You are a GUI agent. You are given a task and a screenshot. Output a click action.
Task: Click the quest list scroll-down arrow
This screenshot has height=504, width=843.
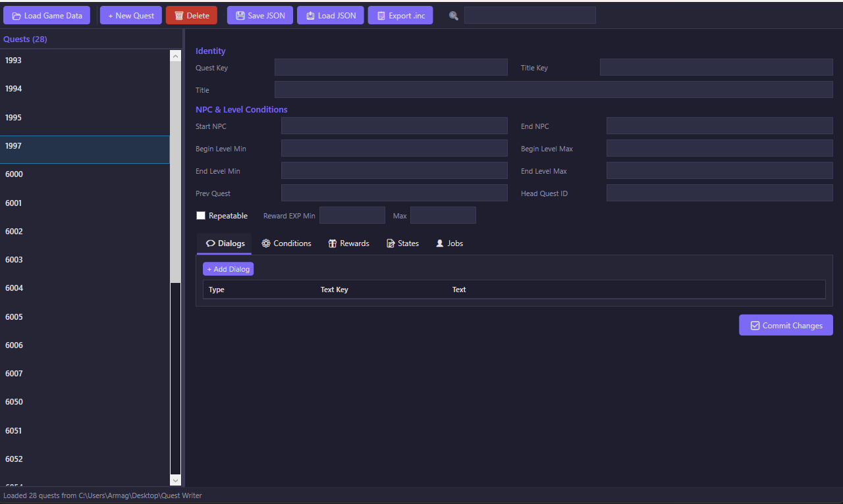tap(175, 480)
